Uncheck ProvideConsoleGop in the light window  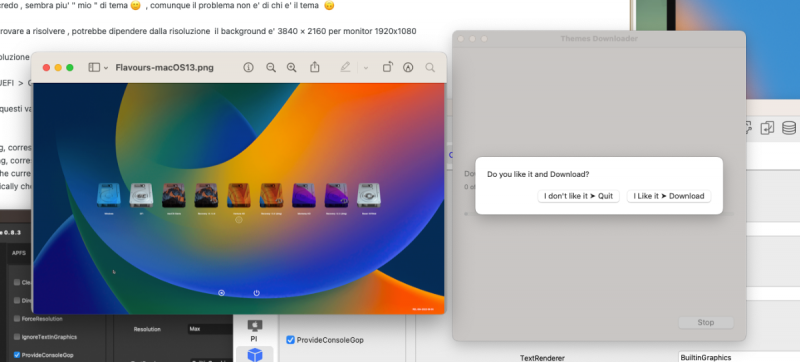[x=290, y=340]
